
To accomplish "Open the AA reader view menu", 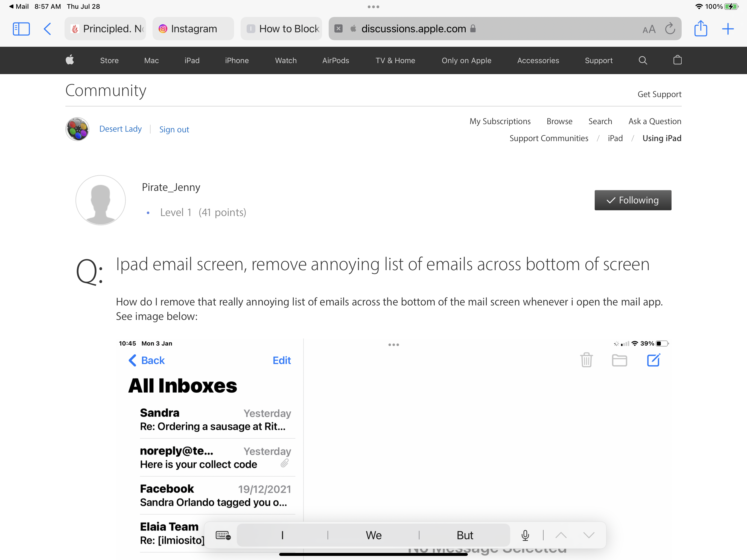I will (x=649, y=29).
